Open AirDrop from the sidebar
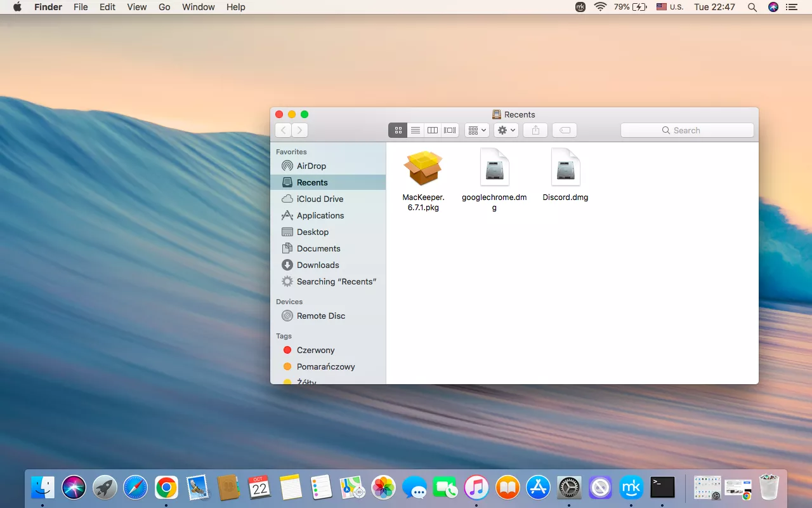812x508 pixels. [311, 166]
